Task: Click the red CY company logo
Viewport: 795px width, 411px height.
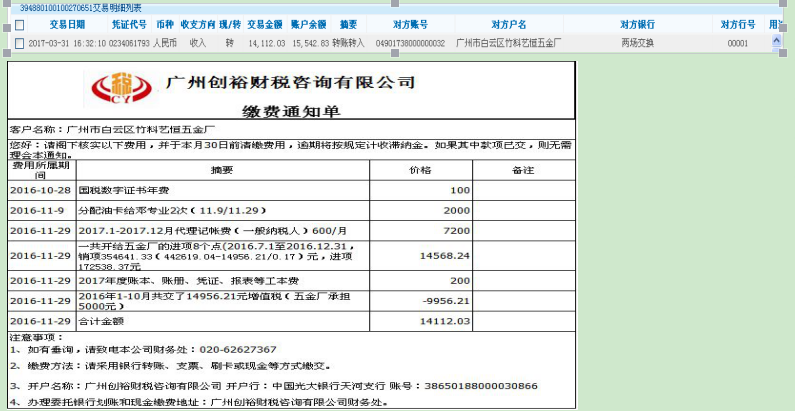Action: (121, 88)
